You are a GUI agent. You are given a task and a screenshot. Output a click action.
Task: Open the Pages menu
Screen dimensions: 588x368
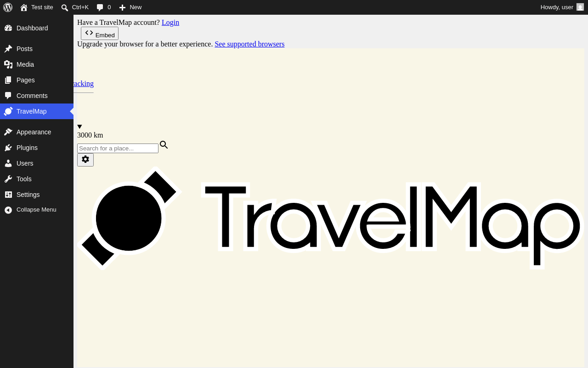pos(37,80)
